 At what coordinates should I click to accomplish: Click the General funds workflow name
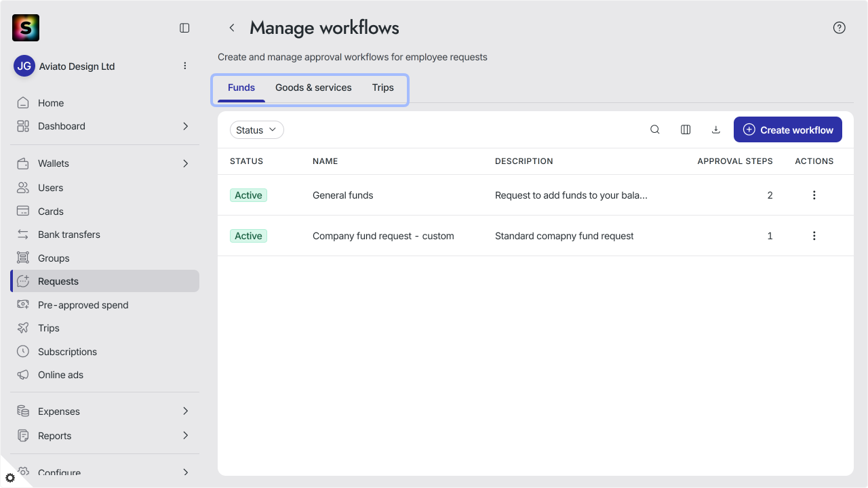343,195
